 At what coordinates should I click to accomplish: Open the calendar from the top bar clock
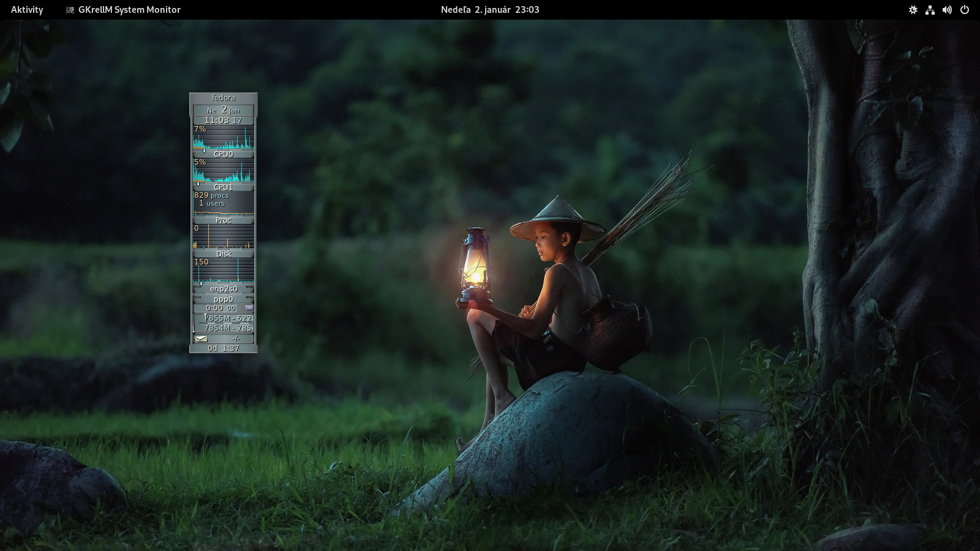pos(490,10)
